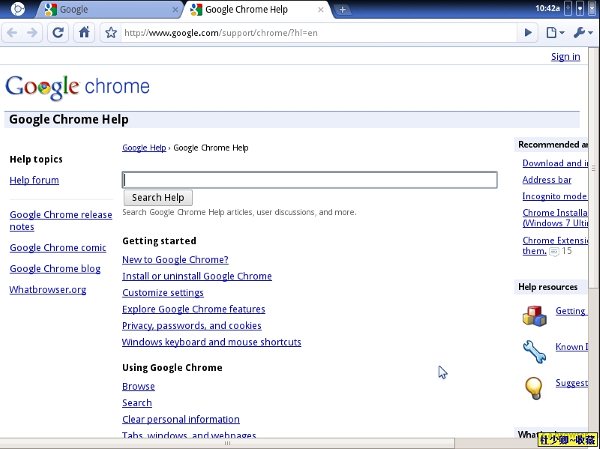
Task: Click the Go play arrow in address bar
Action: pos(528,33)
